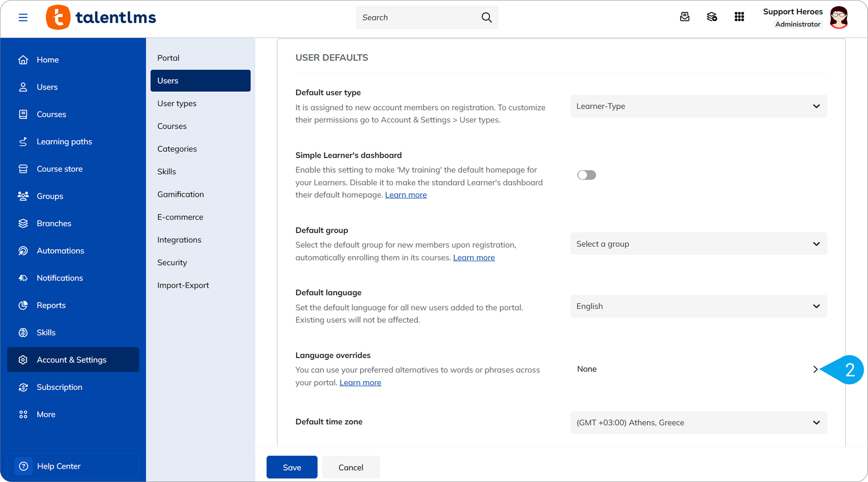Open Automations in main sidebar
Screen dimensions: 868x482
(x=73, y=251)
